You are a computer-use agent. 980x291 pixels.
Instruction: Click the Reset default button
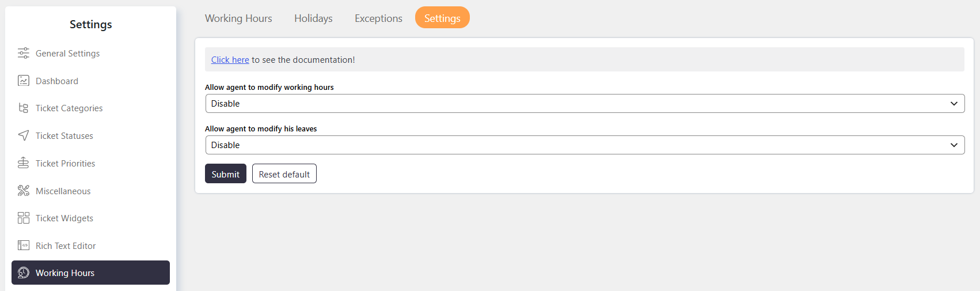(284, 173)
